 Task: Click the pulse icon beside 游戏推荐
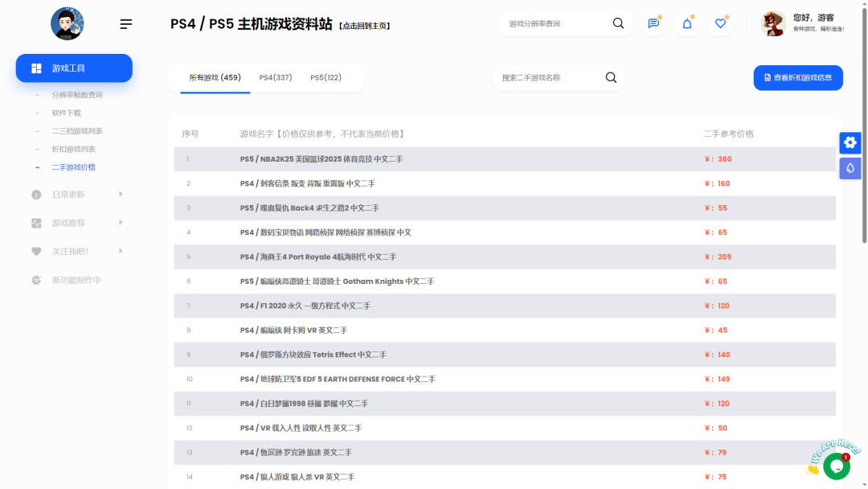click(x=36, y=223)
